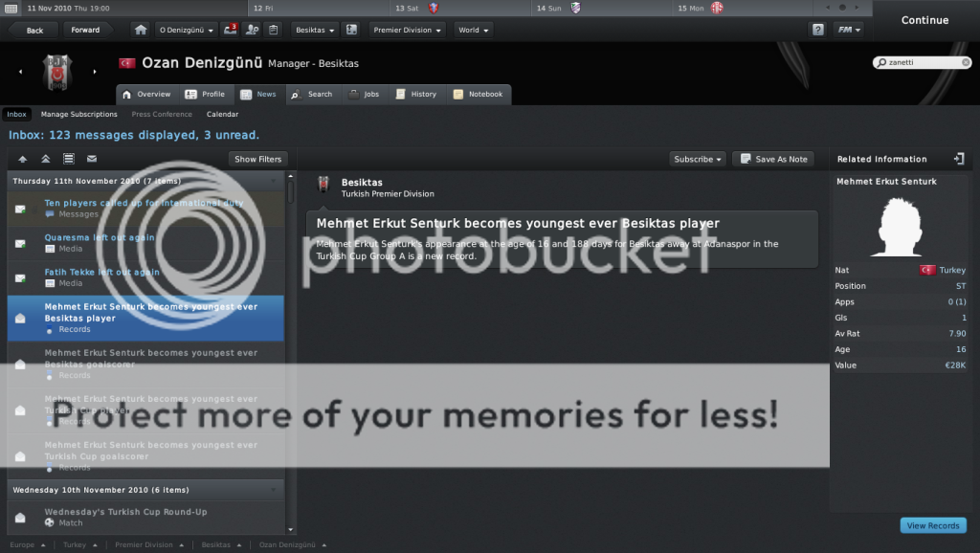Click the View Records button

pos(933,525)
